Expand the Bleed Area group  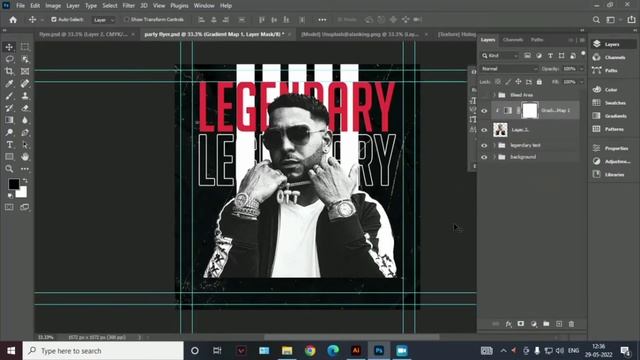pos(494,95)
